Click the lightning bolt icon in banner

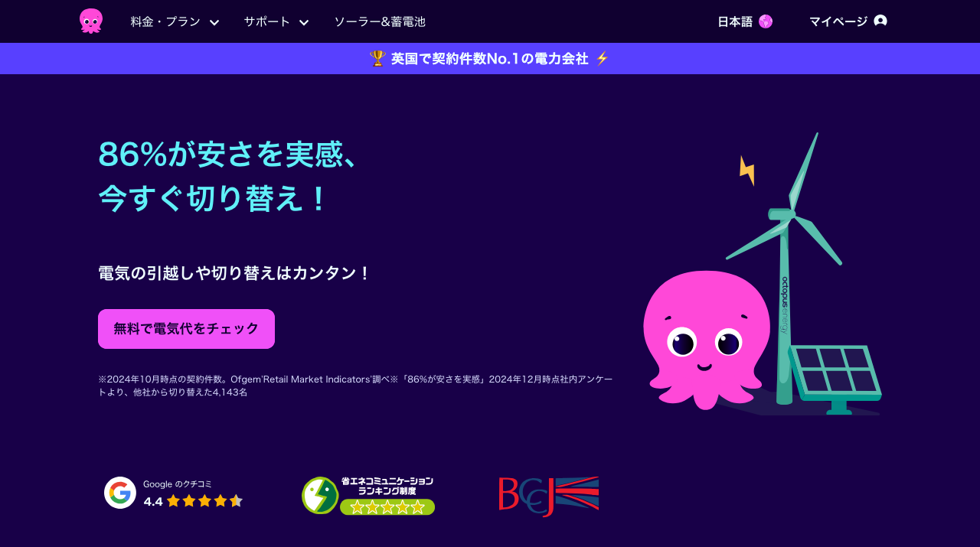(602, 58)
